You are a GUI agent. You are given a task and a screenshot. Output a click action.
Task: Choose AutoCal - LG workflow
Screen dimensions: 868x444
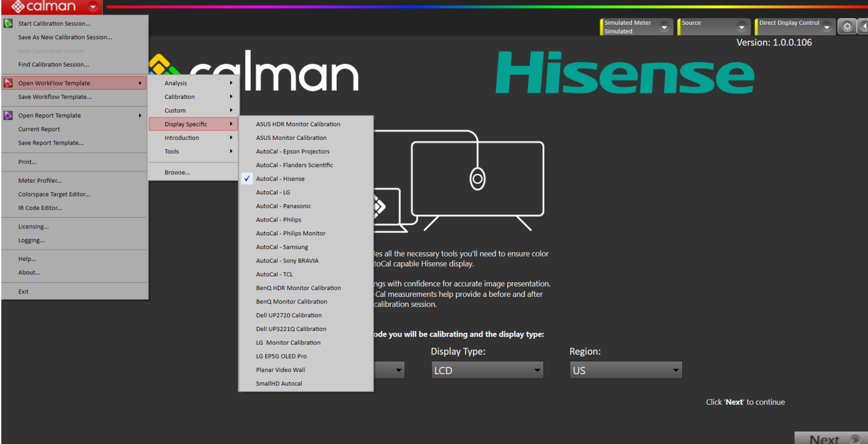306,192
